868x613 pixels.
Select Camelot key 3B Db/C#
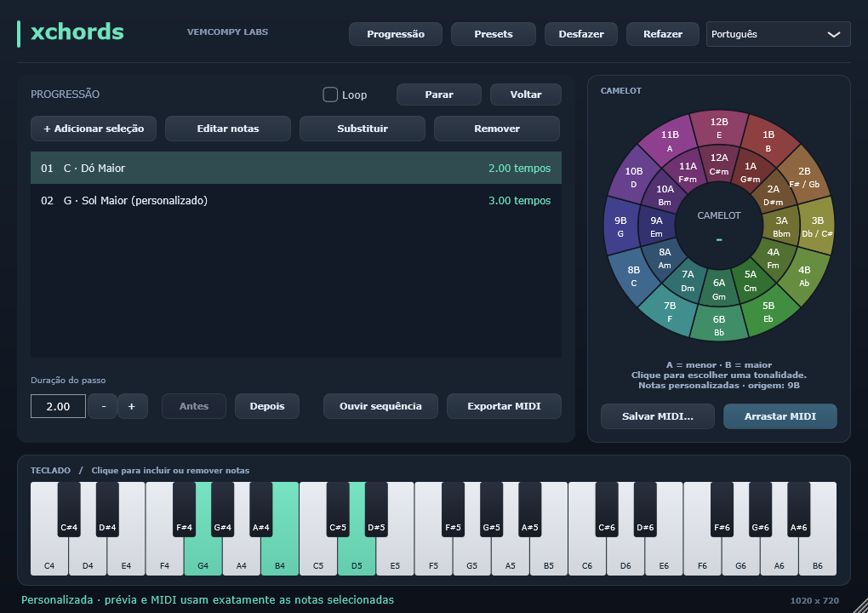(818, 226)
